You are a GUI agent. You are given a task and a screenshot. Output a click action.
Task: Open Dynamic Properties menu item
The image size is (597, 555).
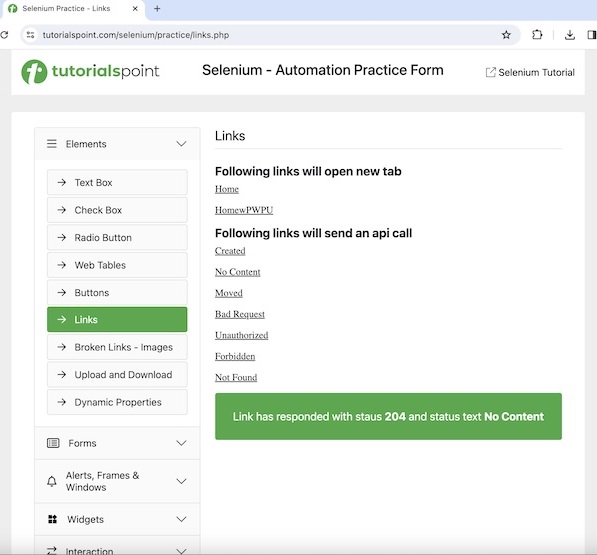click(x=117, y=402)
